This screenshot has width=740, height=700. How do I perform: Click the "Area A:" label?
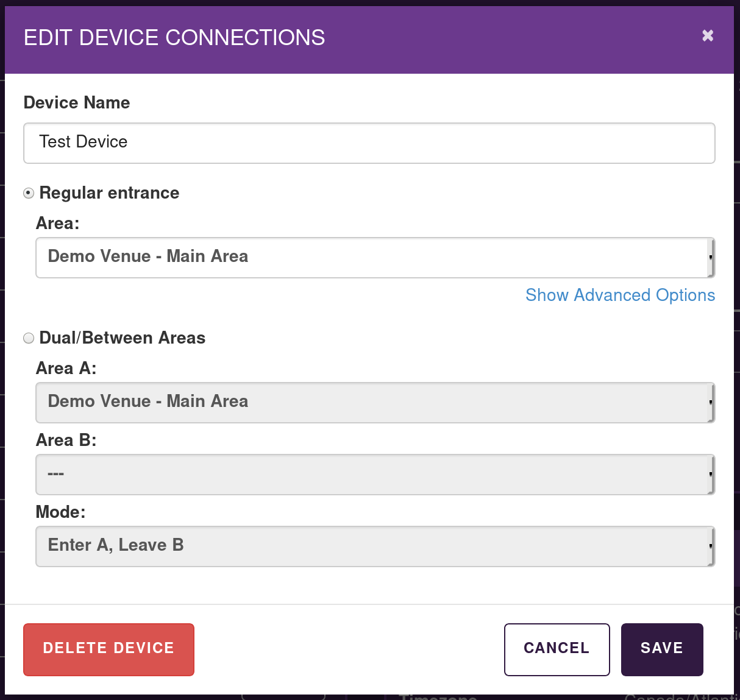coord(66,369)
